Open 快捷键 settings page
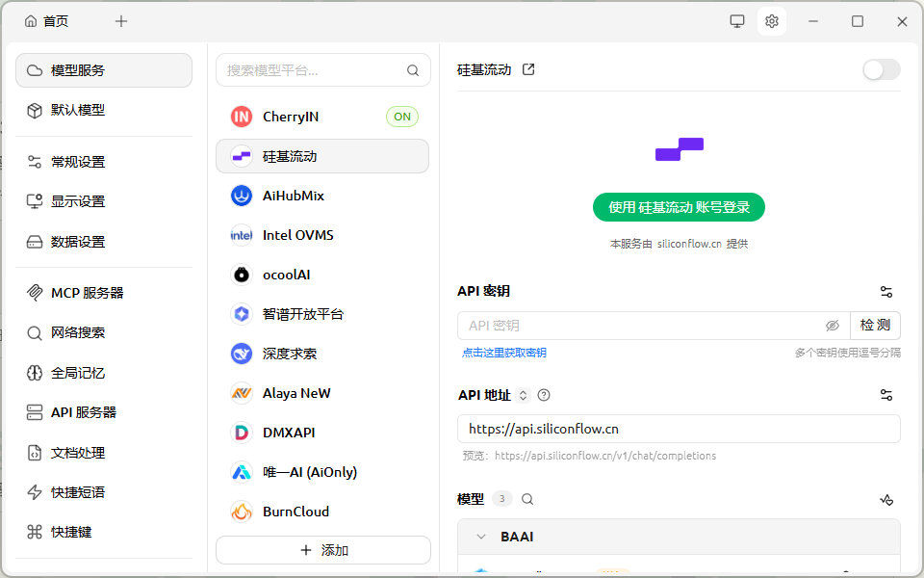Viewport: 924px width, 578px height. pos(104,532)
